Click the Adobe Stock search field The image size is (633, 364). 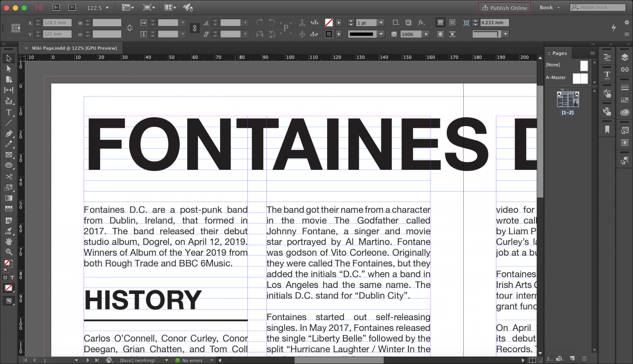click(597, 7)
